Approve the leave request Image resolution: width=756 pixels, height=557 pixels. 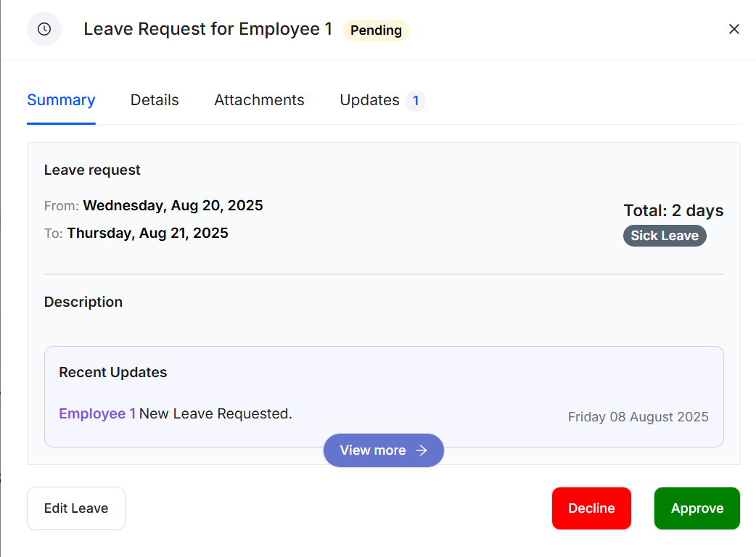click(x=697, y=508)
